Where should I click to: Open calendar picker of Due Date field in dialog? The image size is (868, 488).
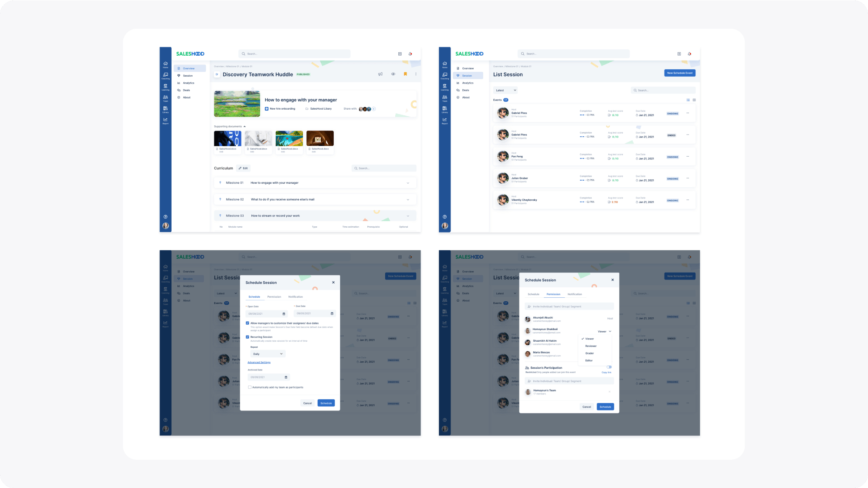coord(332,313)
